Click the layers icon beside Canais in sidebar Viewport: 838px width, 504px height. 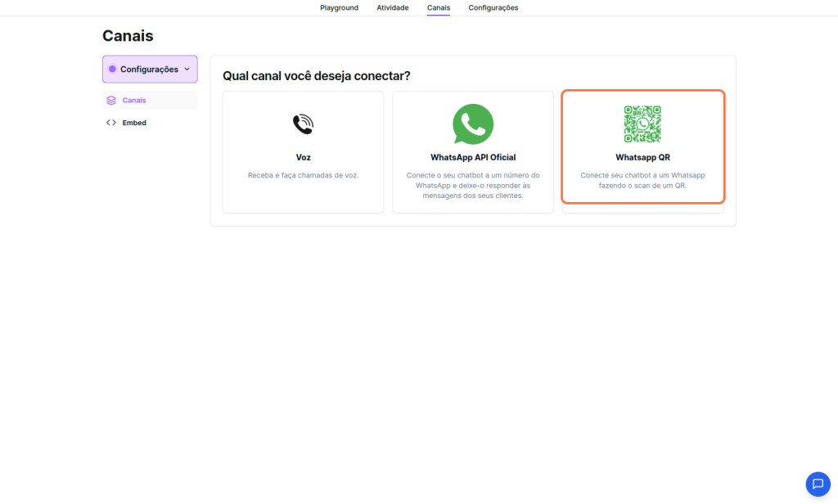coord(111,101)
